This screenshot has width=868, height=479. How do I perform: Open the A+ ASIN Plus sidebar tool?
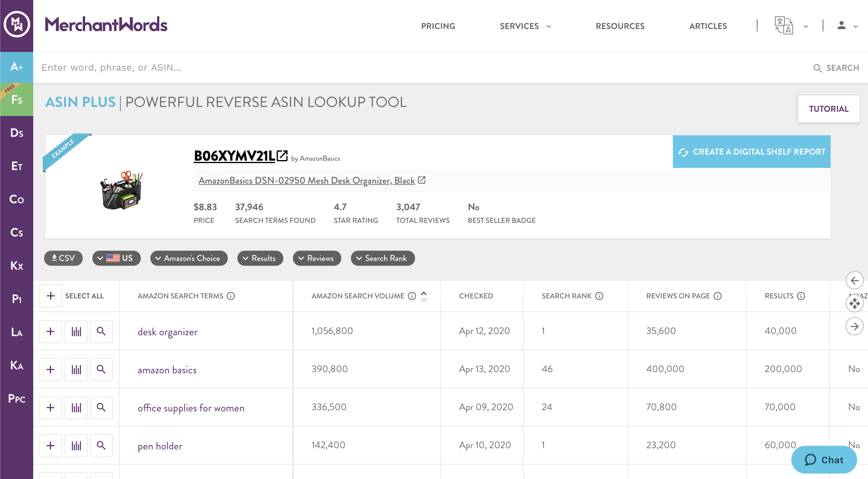pos(17,67)
